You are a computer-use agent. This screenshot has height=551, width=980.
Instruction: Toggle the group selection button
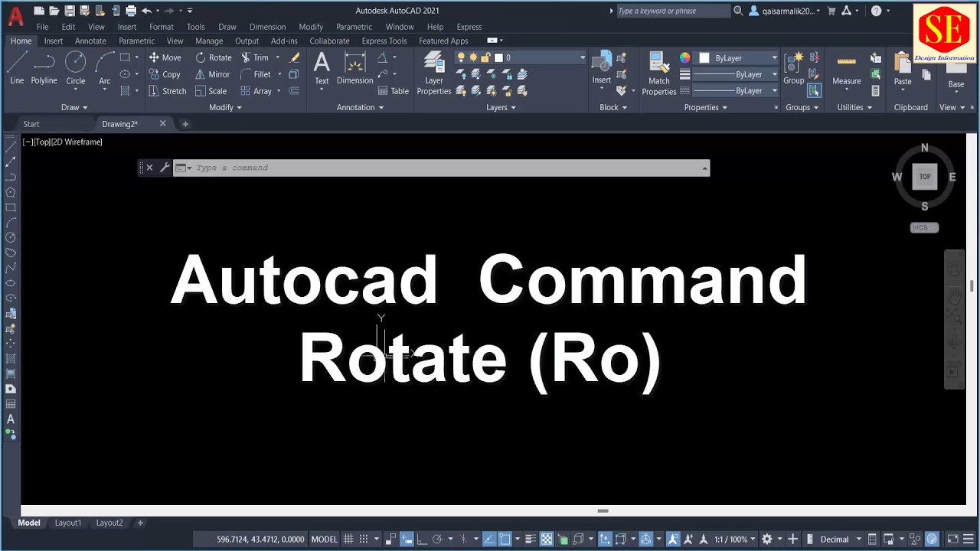(x=813, y=90)
